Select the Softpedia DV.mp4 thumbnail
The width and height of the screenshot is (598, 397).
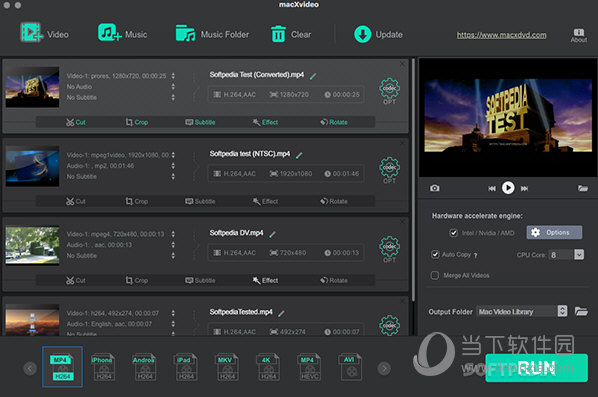[32, 245]
